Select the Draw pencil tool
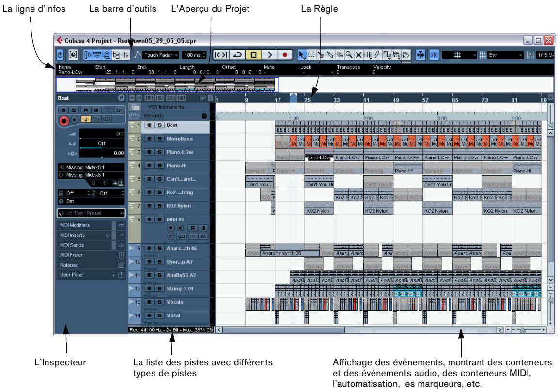559x392 pixels. (x=377, y=55)
